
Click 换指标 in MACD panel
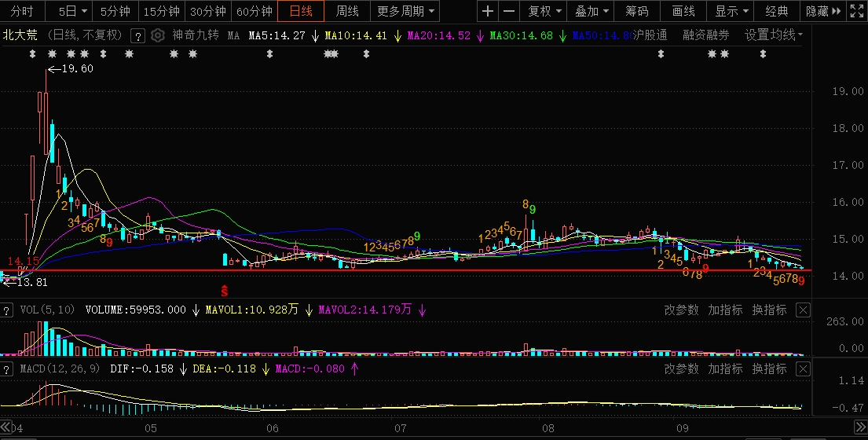point(770,369)
